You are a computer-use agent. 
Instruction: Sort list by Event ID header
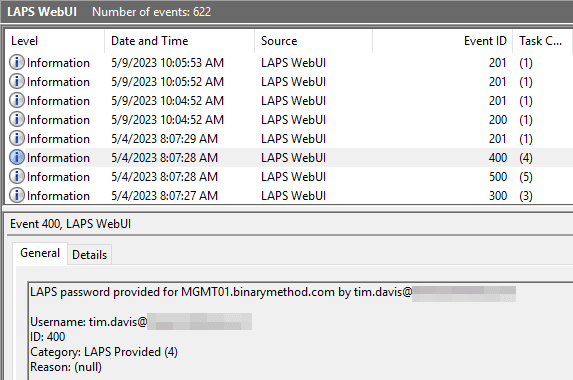[x=443, y=41]
